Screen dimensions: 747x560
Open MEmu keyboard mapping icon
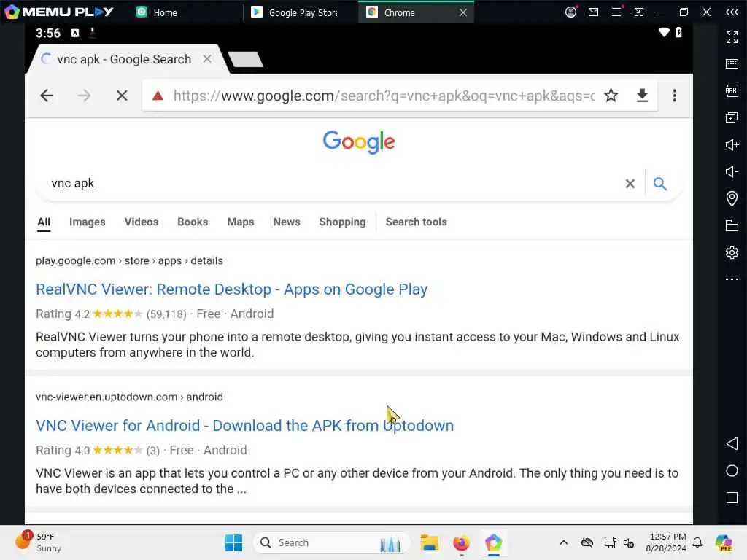(x=732, y=64)
